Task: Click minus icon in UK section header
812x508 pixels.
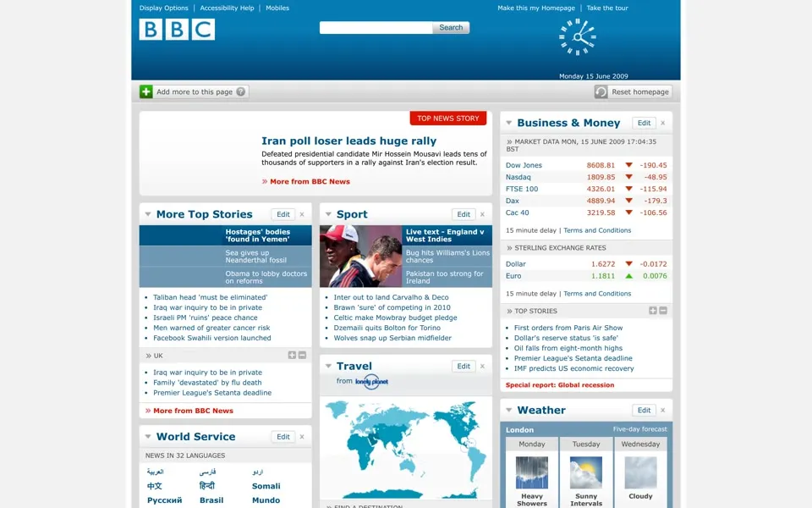Action: tap(303, 355)
